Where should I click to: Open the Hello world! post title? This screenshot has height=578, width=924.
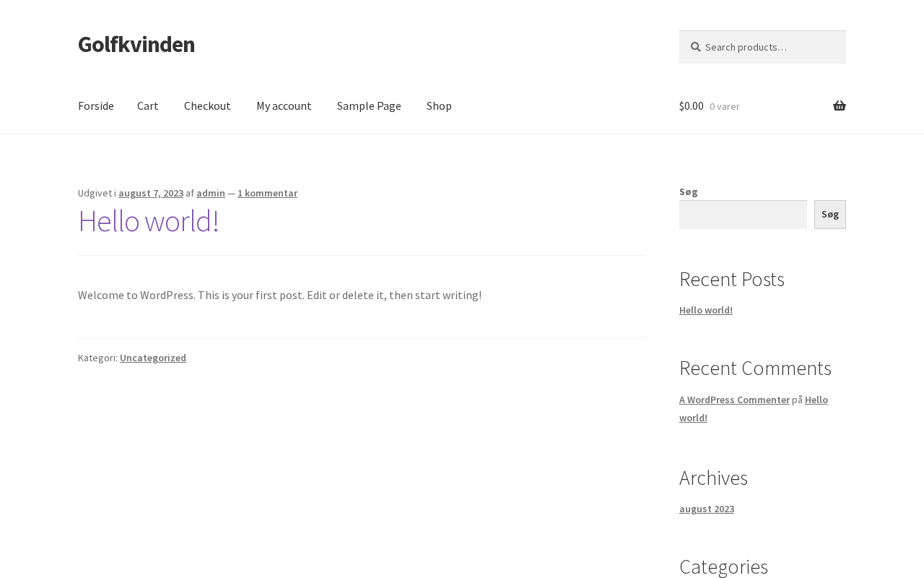pos(149,221)
